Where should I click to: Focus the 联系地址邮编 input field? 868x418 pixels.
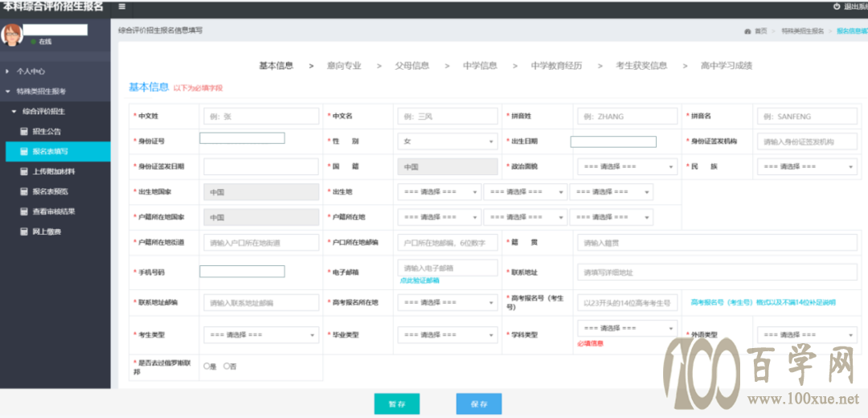(x=261, y=303)
